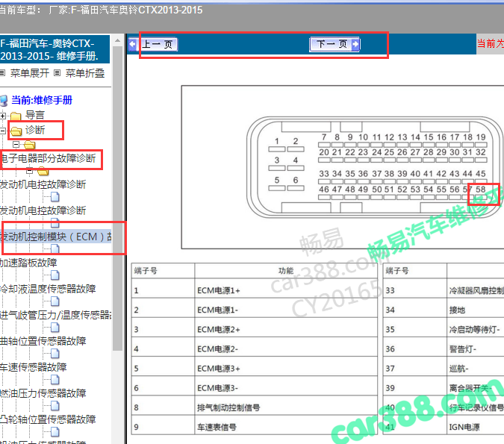This screenshot has width=504, height=444.
Task: Select 发动机控制模块（ECM）tree entry
Action: tap(55, 237)
